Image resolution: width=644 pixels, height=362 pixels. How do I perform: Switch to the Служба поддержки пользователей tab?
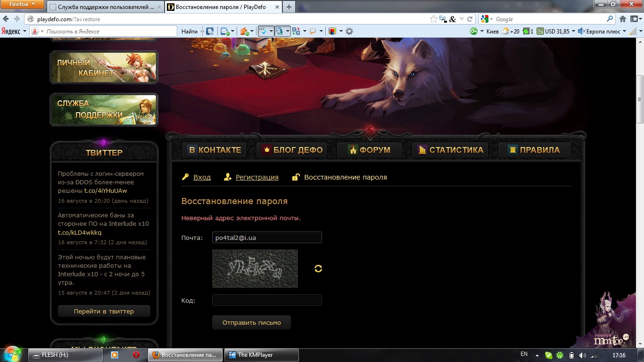(x=105, y=7)
